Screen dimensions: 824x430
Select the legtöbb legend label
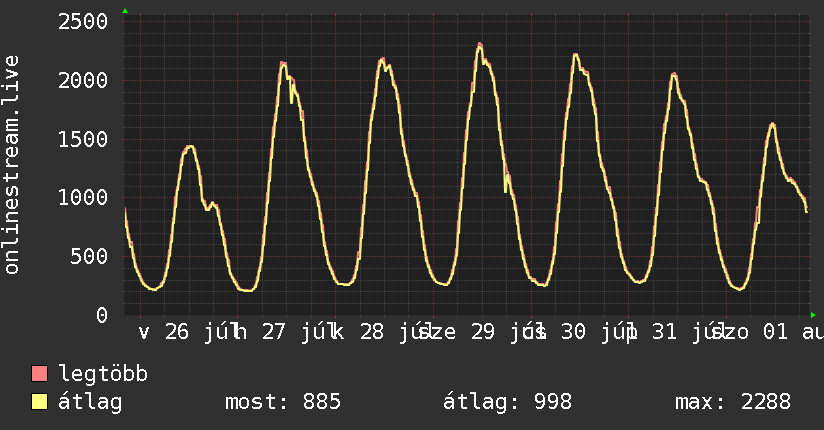pyautogui.click(x=103, y=374)
